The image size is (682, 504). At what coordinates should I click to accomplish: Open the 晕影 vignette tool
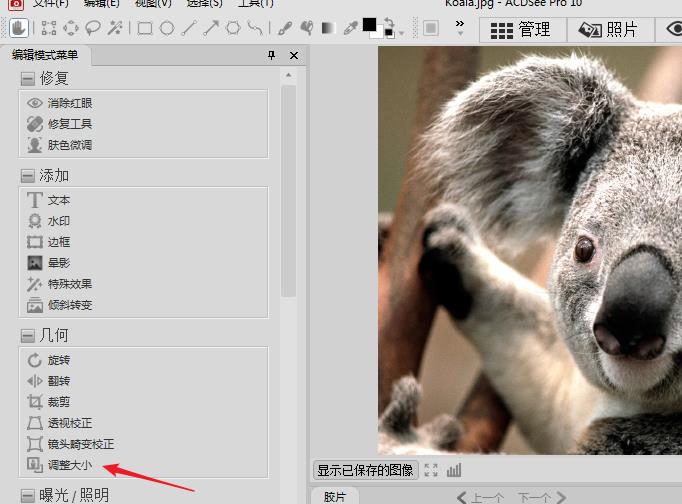(48, 263)
